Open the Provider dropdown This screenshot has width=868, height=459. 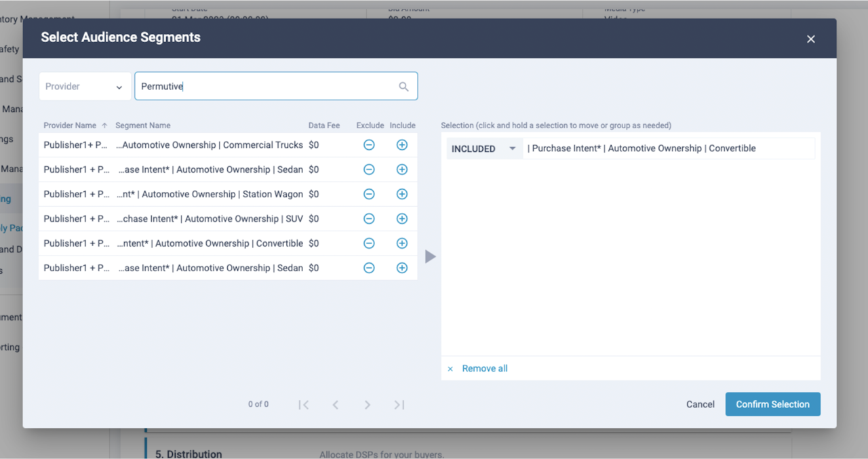(x=85, y=87)
